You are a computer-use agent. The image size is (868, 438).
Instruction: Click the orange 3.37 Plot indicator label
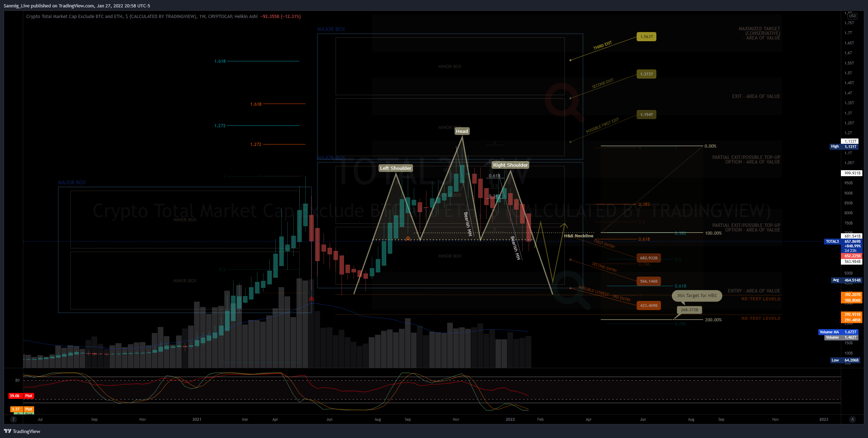(x=22, y=409)
